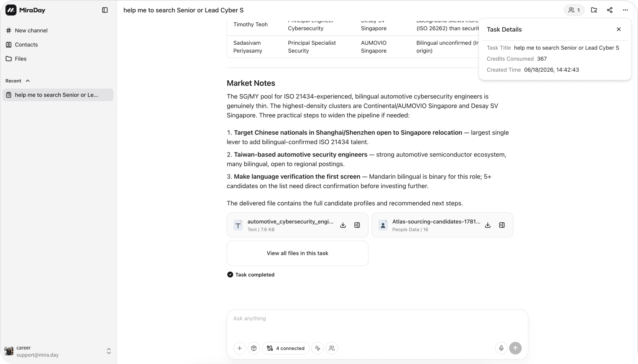638x364 pixels.
Task: Collapse the sidebar panel toggle
Action: coord(105,10)
